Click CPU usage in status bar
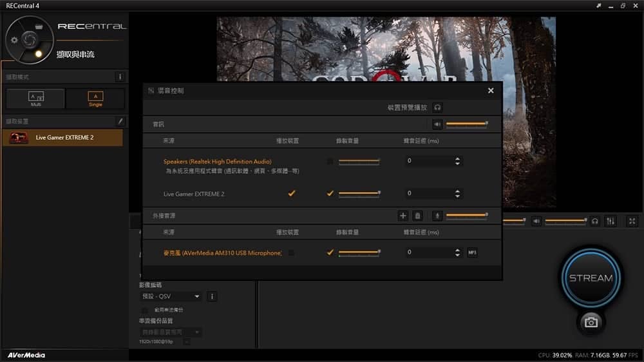644x362 pixels. pos(555,355)
